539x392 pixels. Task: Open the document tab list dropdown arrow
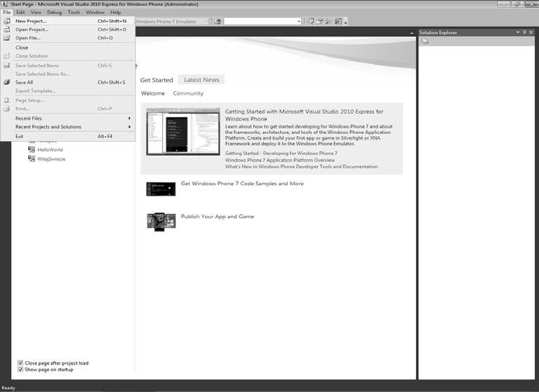(411, 34)
